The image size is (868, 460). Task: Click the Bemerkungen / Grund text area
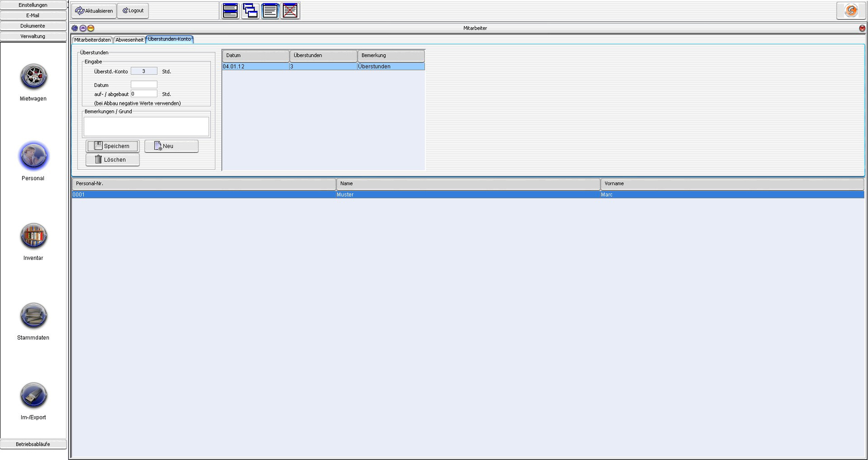(x=146, y=126)
